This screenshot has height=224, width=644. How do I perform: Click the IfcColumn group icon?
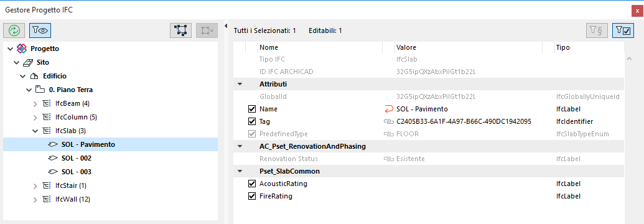pyautogui.click(x=47, y=117)
